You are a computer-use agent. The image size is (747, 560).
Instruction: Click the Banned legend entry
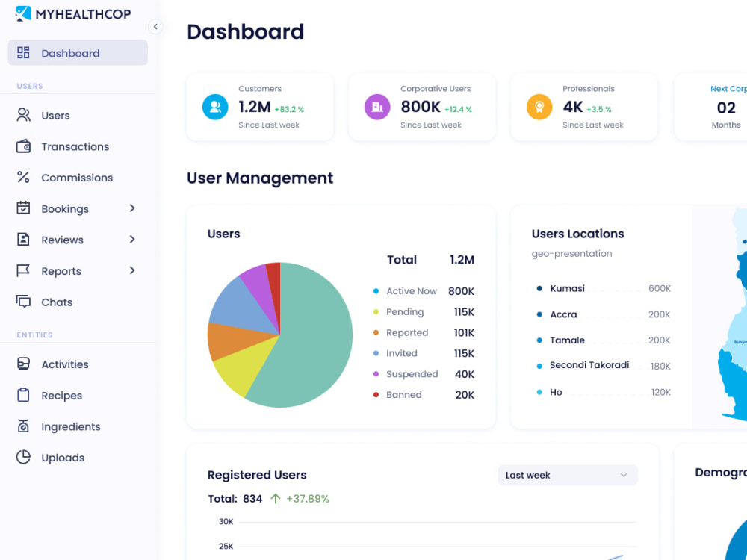tap(424, 395)
